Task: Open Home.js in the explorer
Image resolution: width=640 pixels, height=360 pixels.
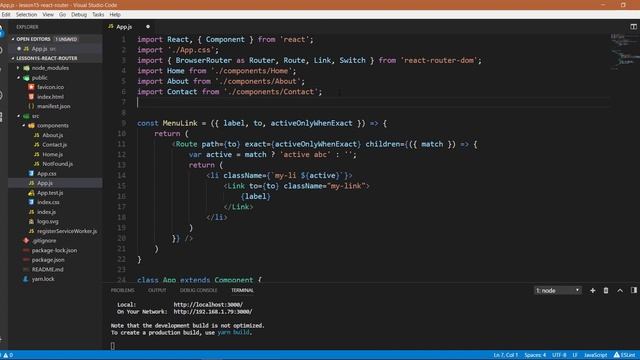Action: click(x=53, y=154)
